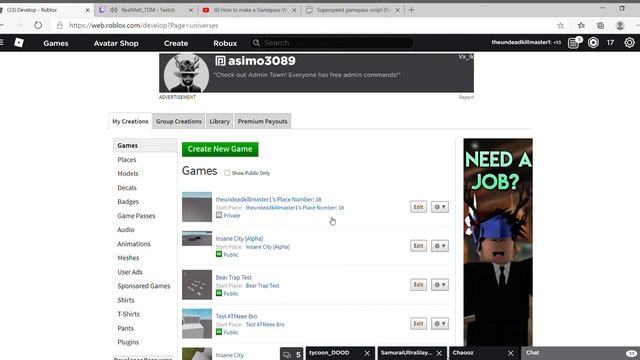This screenshot has height=360, width=640.
Task: Select Badges in sidebar
Action: tap(128, 202)
